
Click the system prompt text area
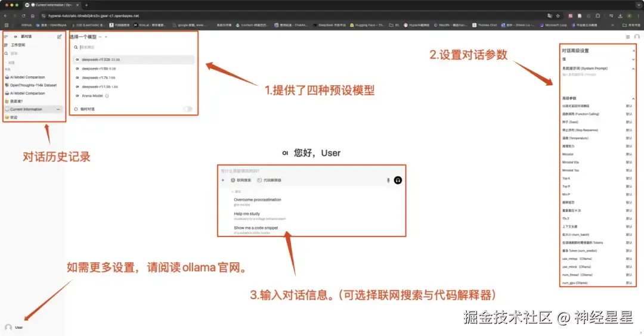(x=598, y=82)
